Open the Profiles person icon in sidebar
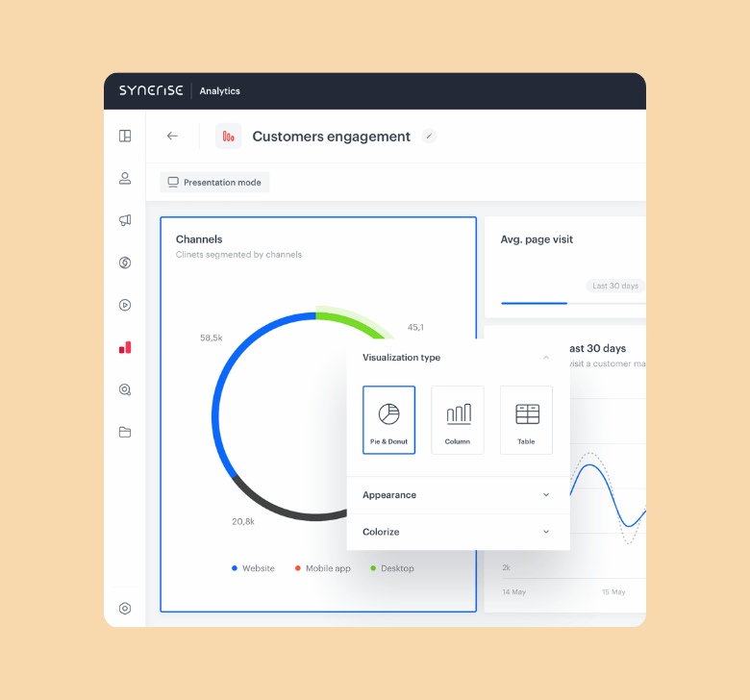The width and height of the screenshot is (750, 700). pos(125,178)
